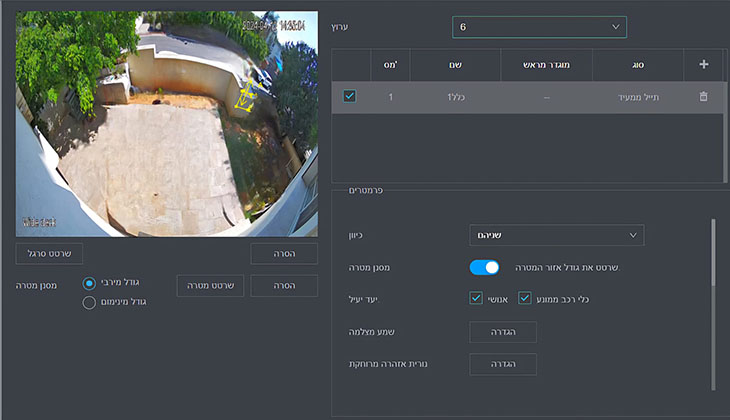Screen dimensions: 730x420
Task: Click the remove (הסרה) button beside draw ruler
Action: pyautogui.click(x=284, y=254)
